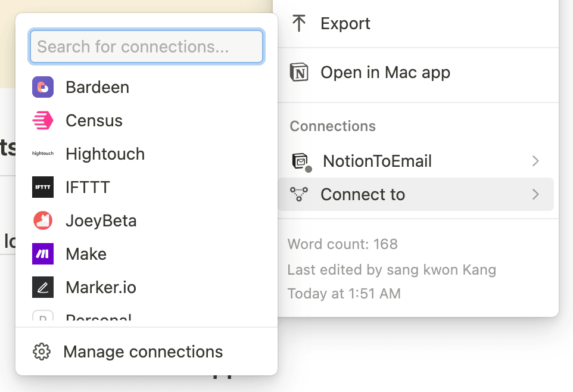This screenshot has width=573, height=392.
Task: Click the Connect to nodes icon
Action: [299, 194]
